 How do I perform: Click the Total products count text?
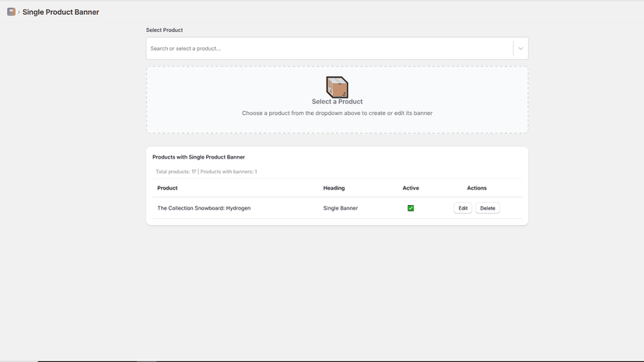click(x=176, y=172)
